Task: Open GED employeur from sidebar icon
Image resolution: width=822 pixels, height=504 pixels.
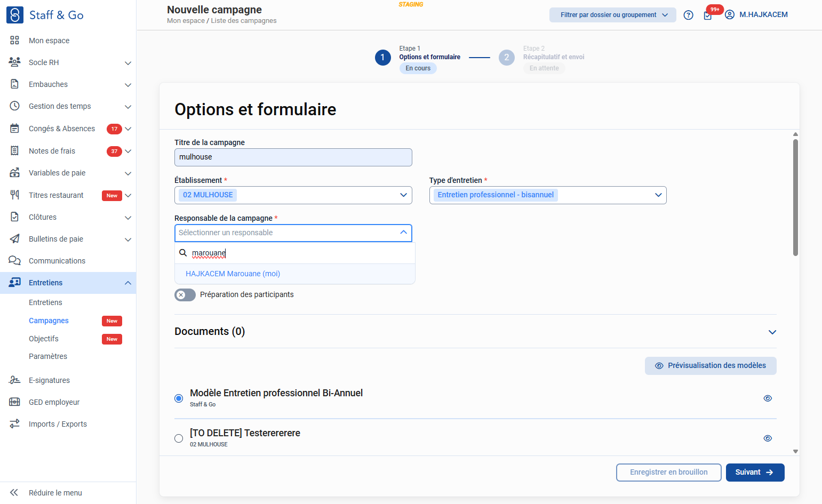Action: pyautogui.click(x=14, y=402)
